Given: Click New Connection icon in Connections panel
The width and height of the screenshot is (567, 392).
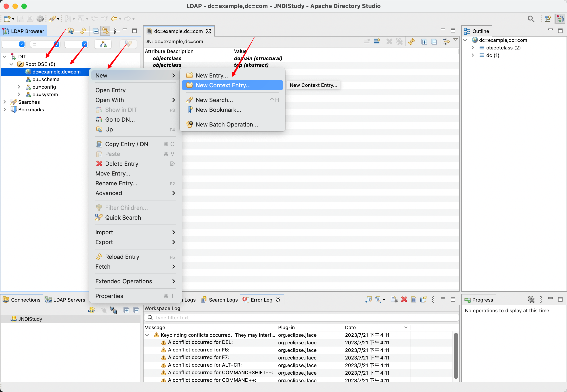Looking at the screenshot, I should pyautogui.click(x=92, y=310).
